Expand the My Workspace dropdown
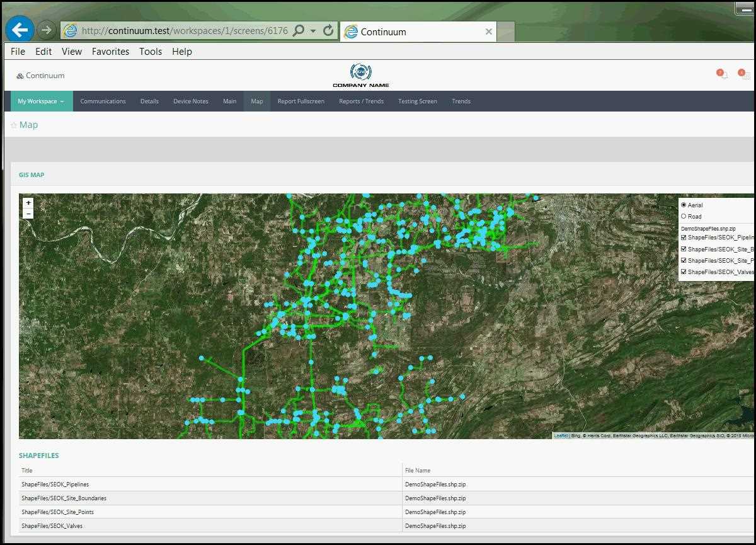756x545 pixels. (x=41, y=101)
